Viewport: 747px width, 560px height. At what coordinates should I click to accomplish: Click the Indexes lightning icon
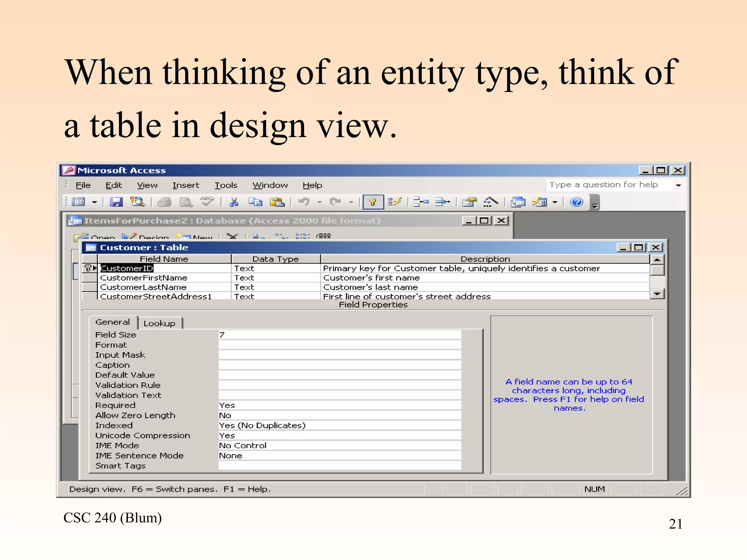tap(395, 202)
